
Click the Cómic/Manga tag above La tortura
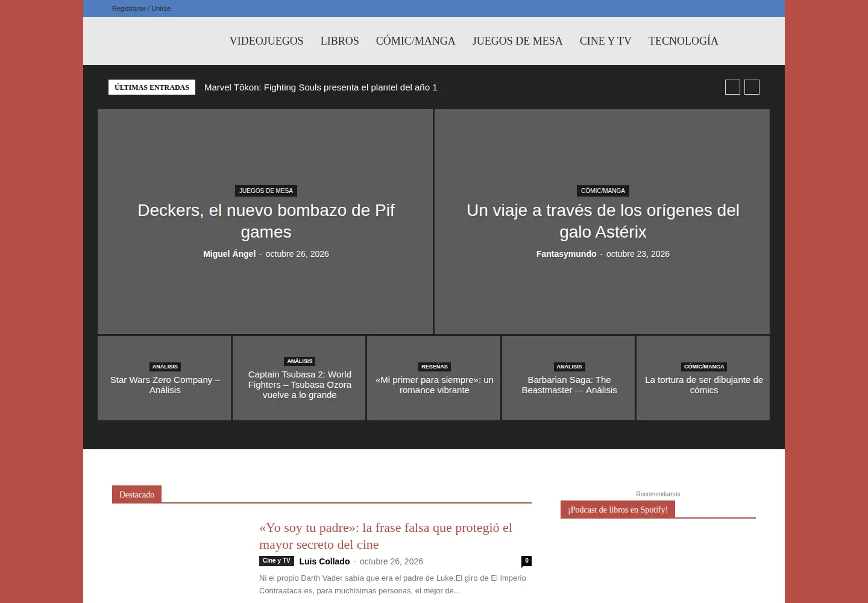pyautogui.click(x=704, y=367)
